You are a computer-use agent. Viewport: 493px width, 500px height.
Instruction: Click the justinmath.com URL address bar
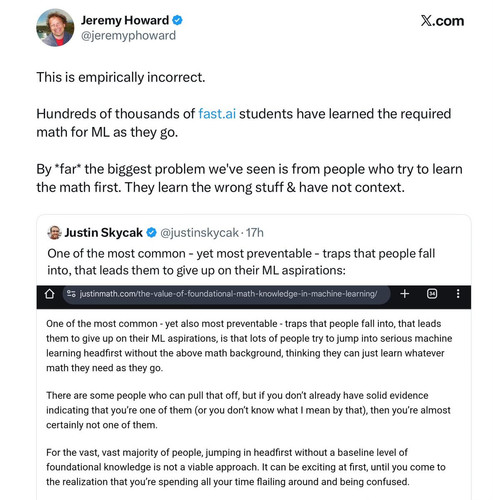click(226, 294)
